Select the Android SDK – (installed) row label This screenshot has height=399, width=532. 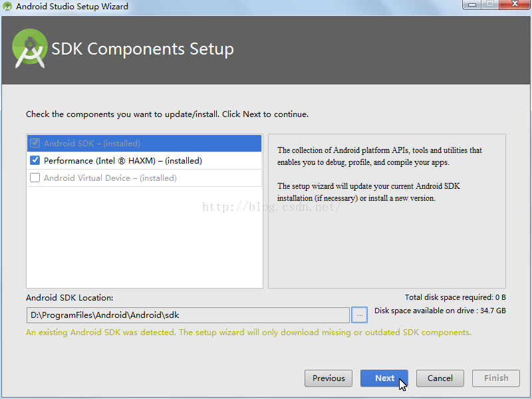[x=92, y=143]
